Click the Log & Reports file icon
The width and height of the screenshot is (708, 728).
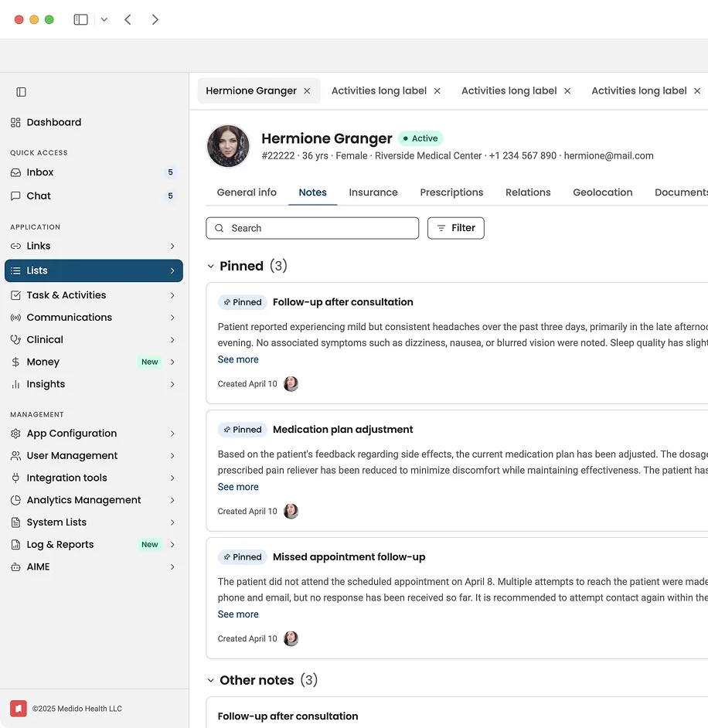(x=15, y=545)
